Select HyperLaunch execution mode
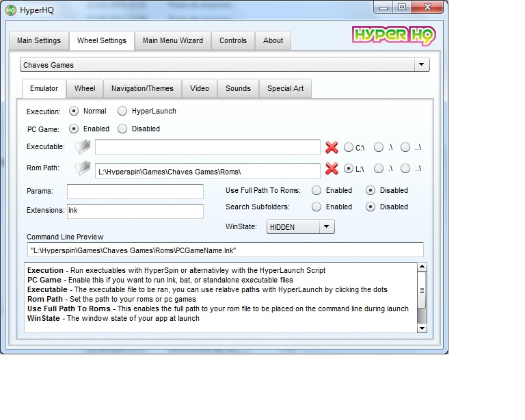This screenshot has width=525, height=420. (x=122, y=111)
